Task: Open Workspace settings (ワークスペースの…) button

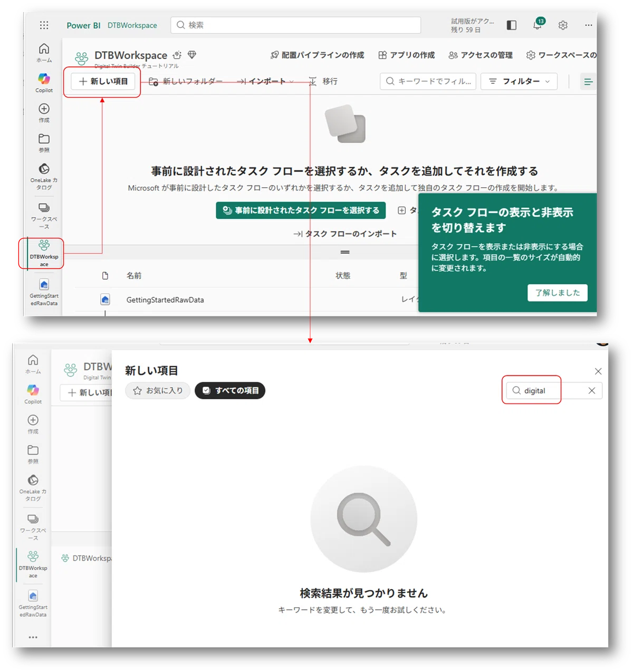Action: 561,55
